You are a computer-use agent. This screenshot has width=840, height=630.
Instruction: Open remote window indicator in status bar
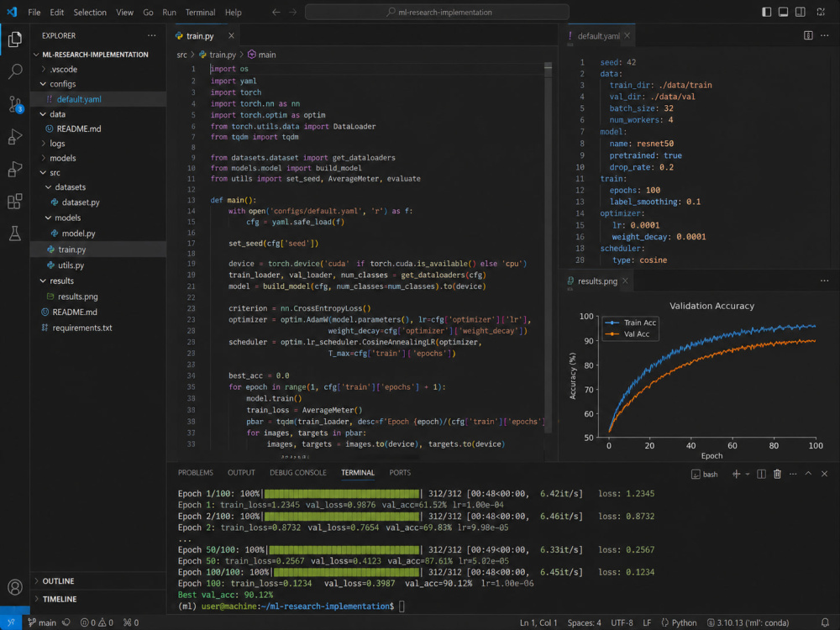click(x=11, y=622)
